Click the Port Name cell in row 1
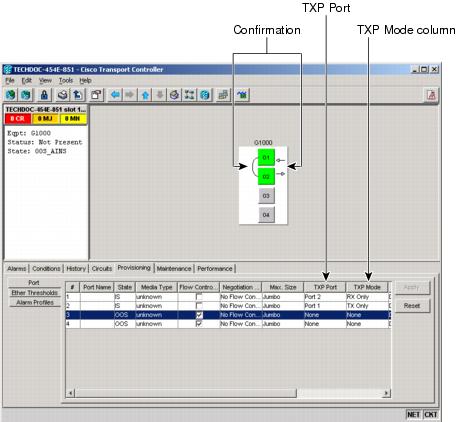Image resolution: width=456 pixels, height=422 pixels. pyautogui.click(x=97, y=297)
